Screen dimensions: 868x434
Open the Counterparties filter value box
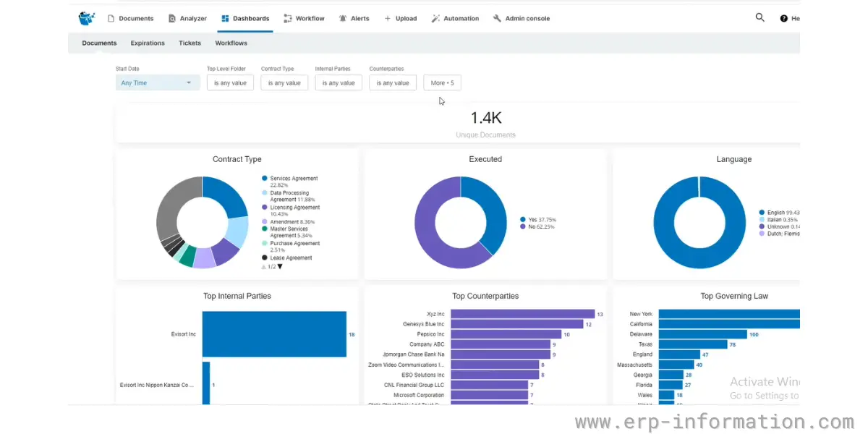[393, 82]
